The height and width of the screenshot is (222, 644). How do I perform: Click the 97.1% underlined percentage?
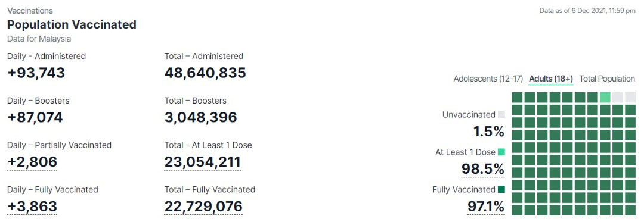click(x=486, y=207)
